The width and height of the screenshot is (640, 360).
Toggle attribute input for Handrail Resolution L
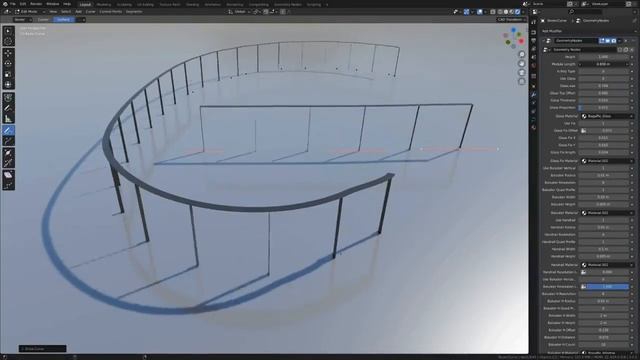pos(584,272)
